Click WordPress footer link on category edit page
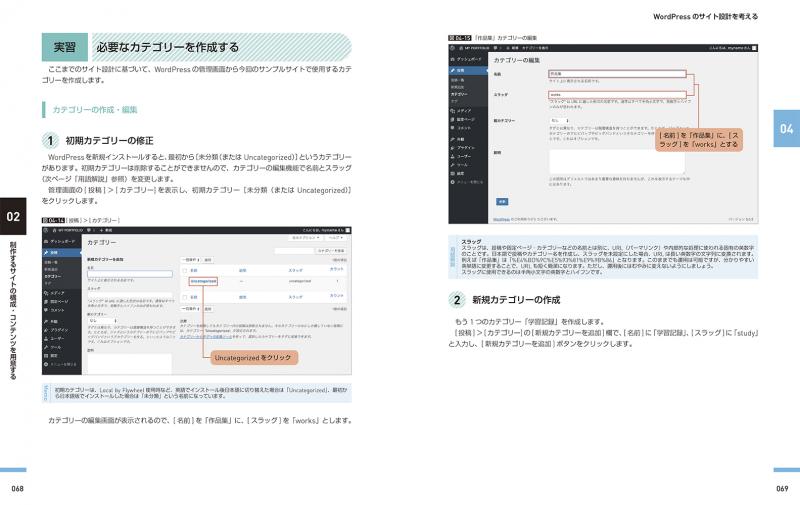 pos(501,219)
